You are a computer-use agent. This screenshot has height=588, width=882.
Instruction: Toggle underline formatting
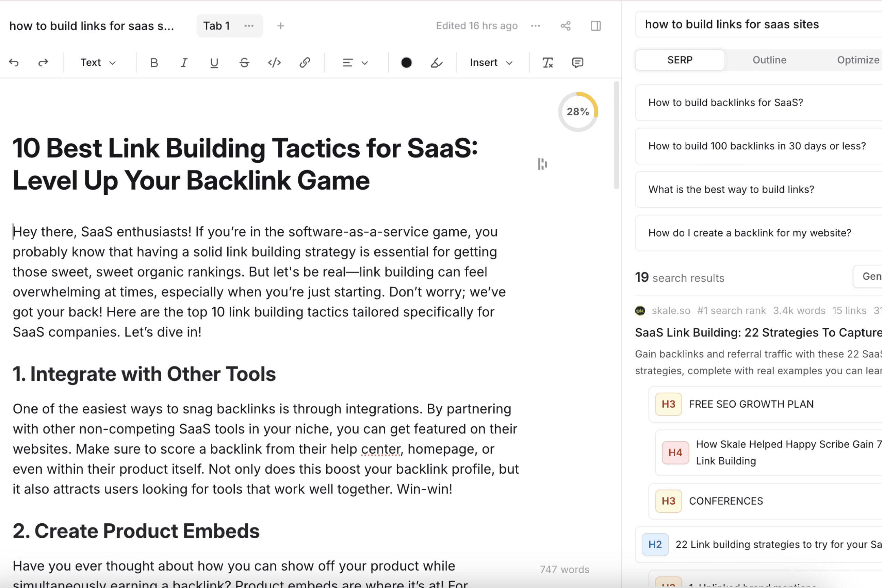point(214,63)
